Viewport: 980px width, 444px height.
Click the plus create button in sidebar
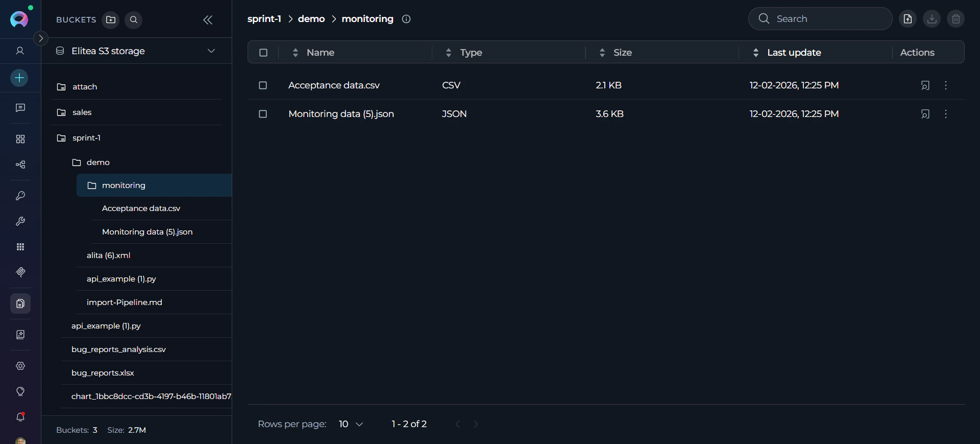[x=19, y=78]
